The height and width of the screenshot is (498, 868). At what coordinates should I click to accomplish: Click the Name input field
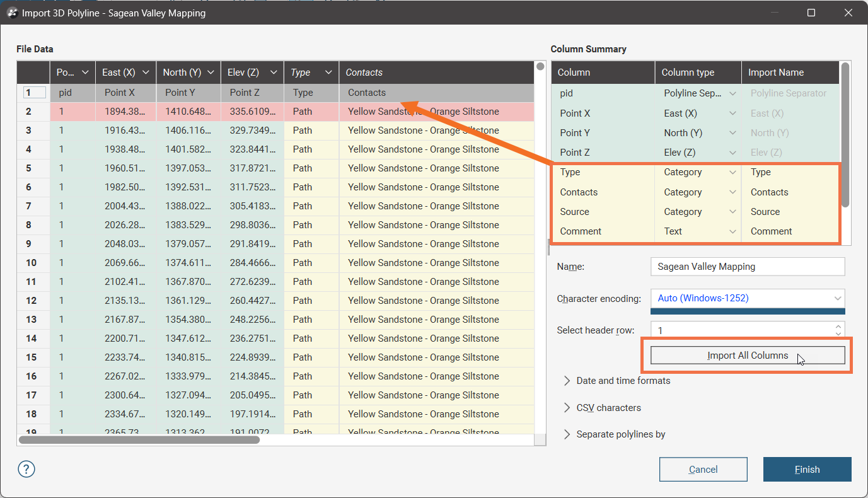747,267
